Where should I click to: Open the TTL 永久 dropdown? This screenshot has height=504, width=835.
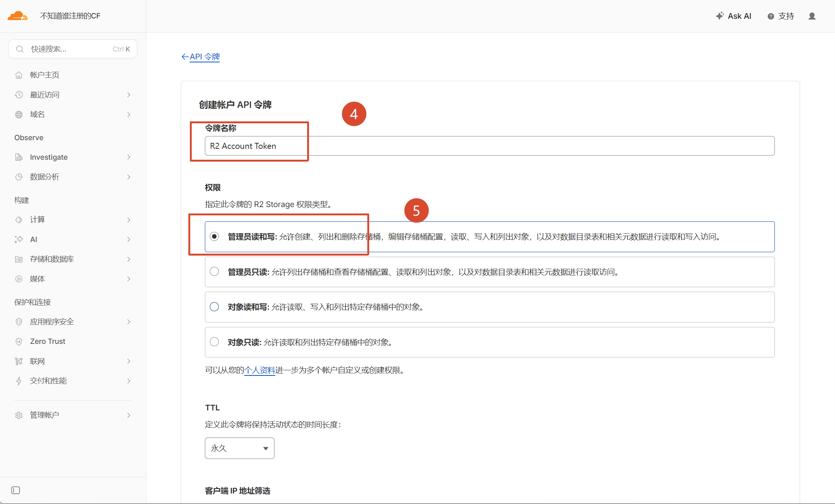coord(239,448)
